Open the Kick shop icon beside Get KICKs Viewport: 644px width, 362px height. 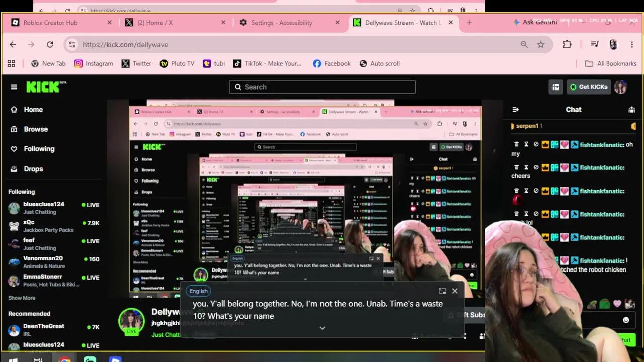click(556, 87)
